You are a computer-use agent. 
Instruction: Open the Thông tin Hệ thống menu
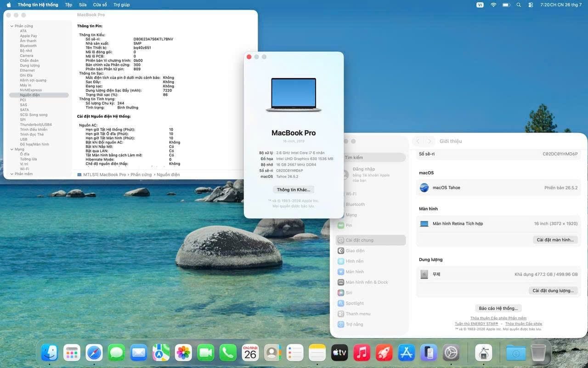38,5
